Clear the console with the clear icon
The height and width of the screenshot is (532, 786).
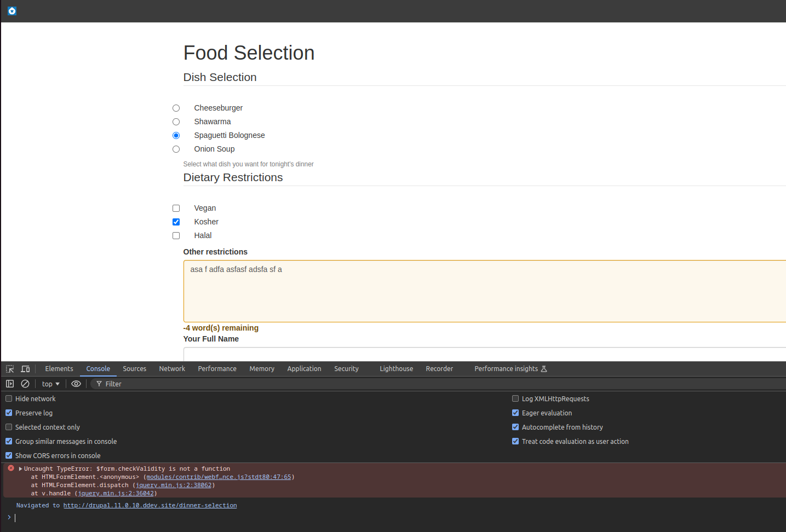[x=25, y=384]
